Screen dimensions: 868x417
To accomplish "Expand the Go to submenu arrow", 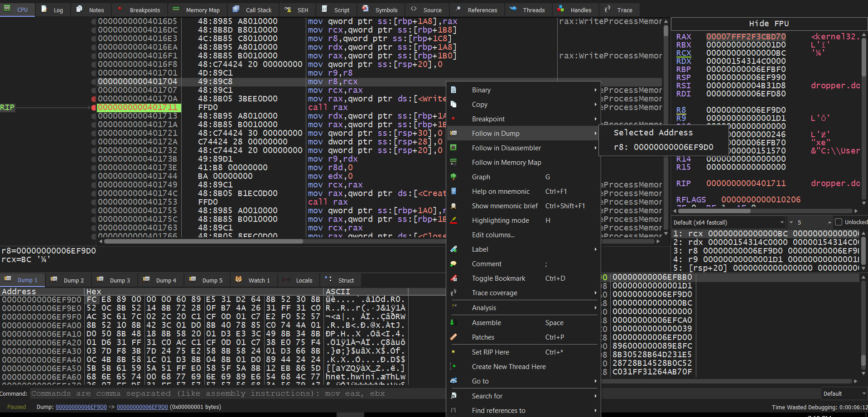I will click(x=595, y=381).
